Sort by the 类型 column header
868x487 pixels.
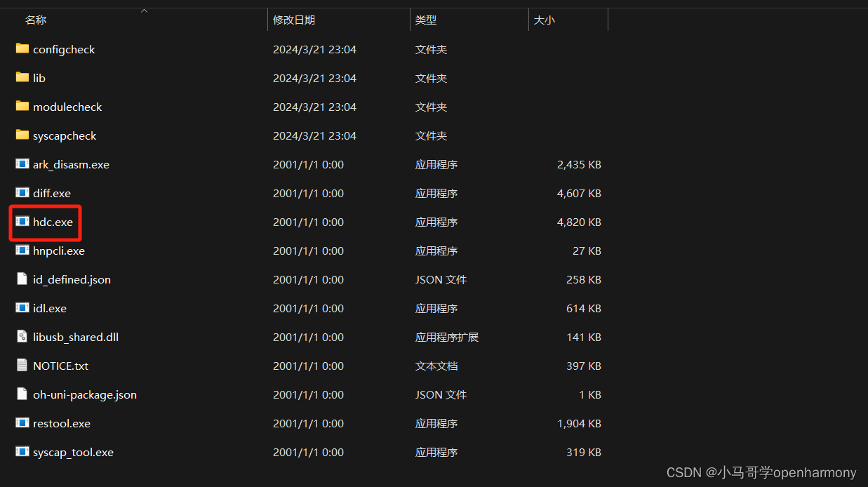[425, 20]
